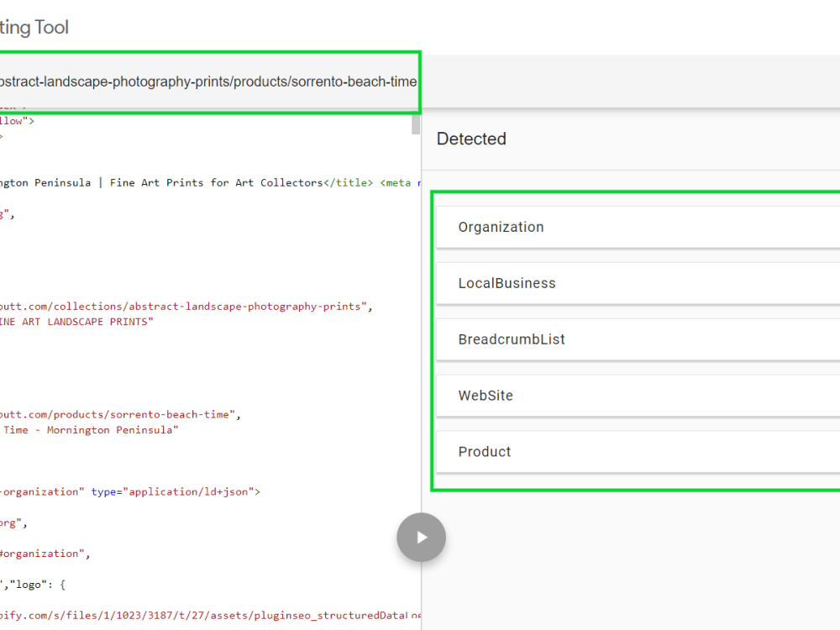Click the code panel vertical scrollbar
Screen dimensions: 840x630
point(414,124)
